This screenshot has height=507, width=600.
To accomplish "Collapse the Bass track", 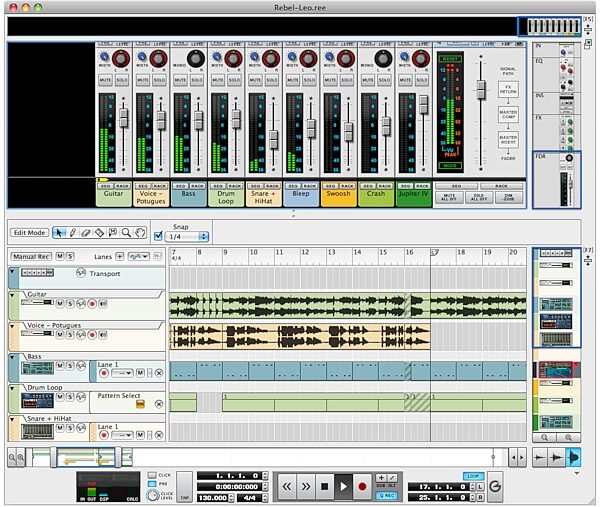I will (12, 357).
